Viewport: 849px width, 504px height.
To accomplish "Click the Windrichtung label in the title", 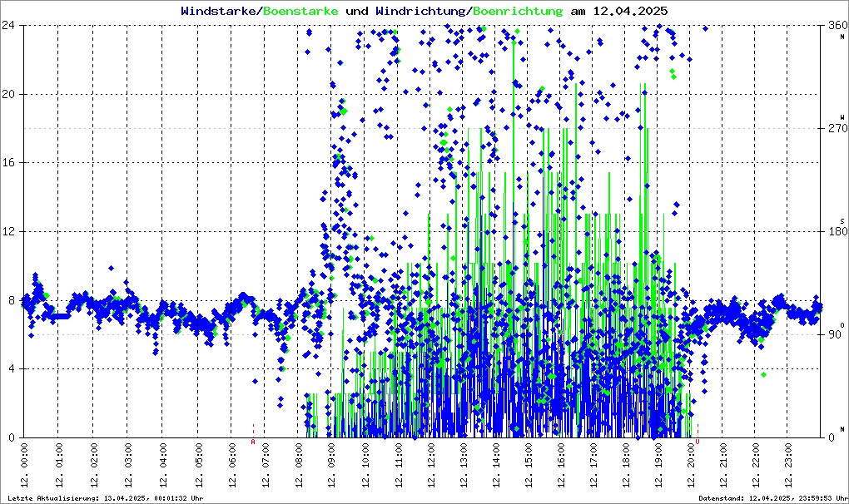I will pos(420,11).
